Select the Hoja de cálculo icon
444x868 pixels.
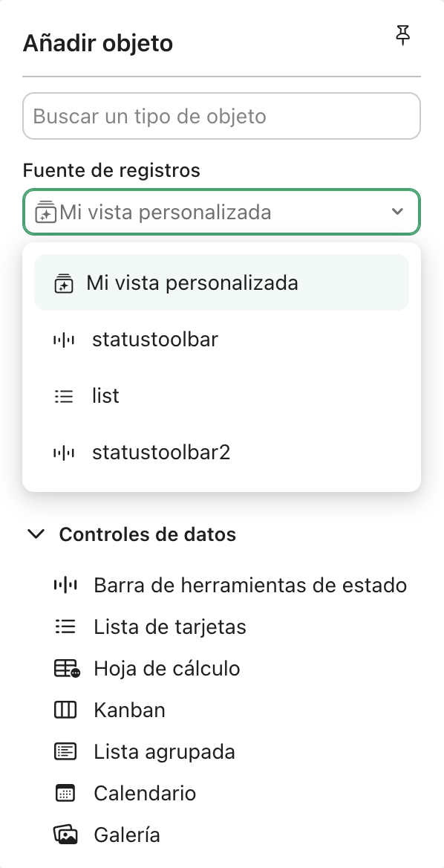tap(65, 668)
